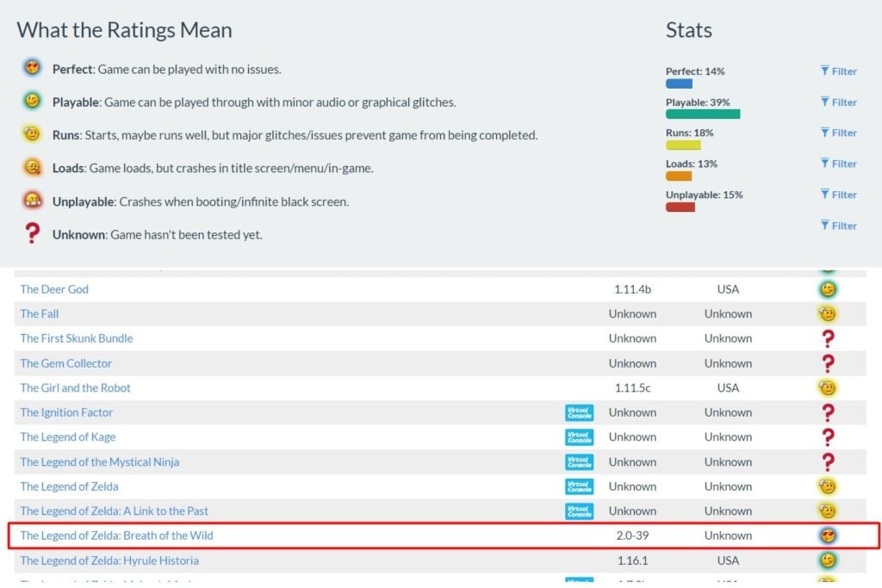Open The Legend of Zelda: Breath of the Wild
The width and height of the screenshot is (882, 588).
pos(116,535)
